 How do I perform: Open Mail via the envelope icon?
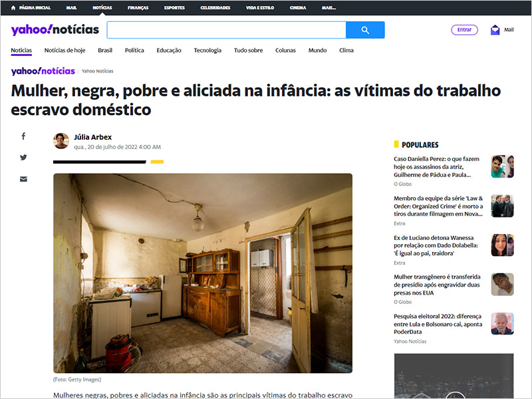[495, 30]
